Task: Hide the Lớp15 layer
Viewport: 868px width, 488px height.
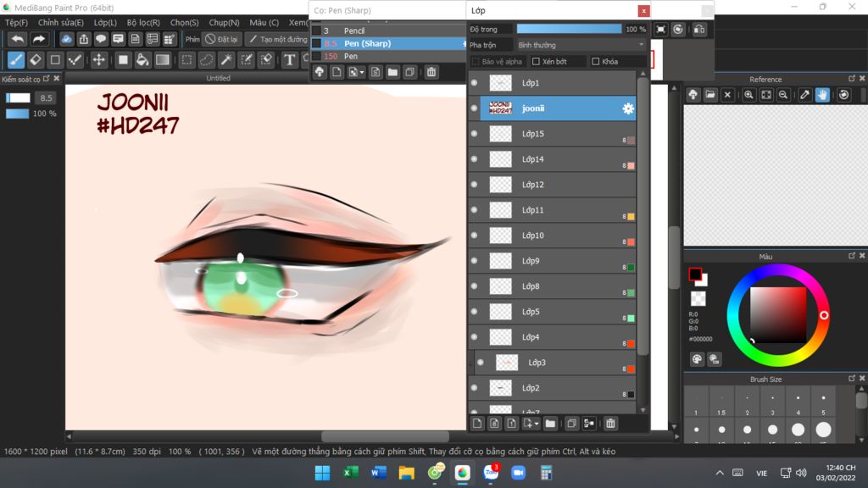Action: [x=475, y=134]
